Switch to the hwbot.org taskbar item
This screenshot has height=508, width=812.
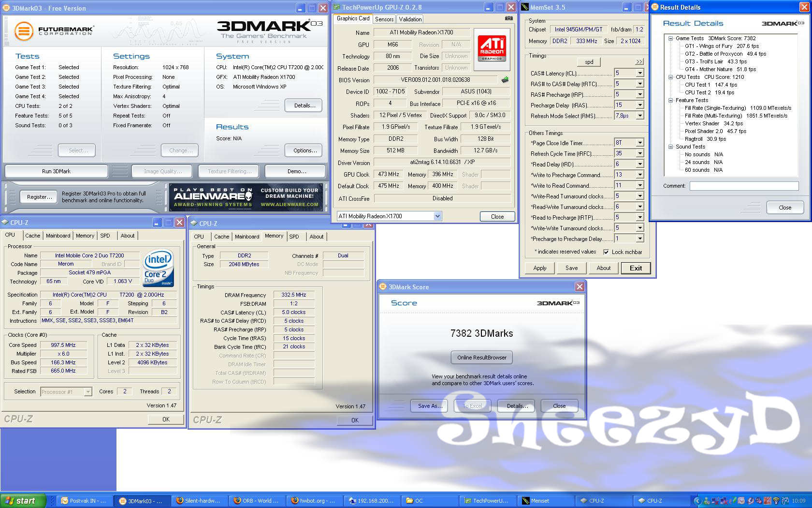(315, 501)
